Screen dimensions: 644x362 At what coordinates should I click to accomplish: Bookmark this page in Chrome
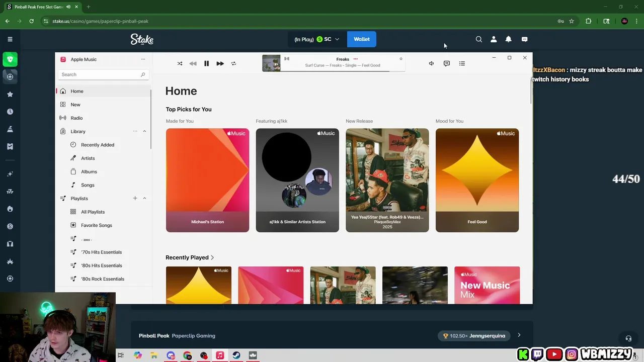pos(572,21)
